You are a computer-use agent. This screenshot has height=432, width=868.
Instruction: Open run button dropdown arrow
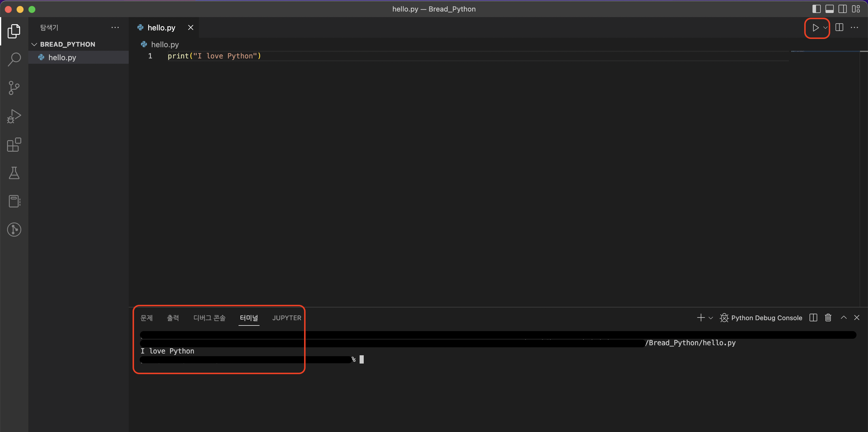coord(825,28)
